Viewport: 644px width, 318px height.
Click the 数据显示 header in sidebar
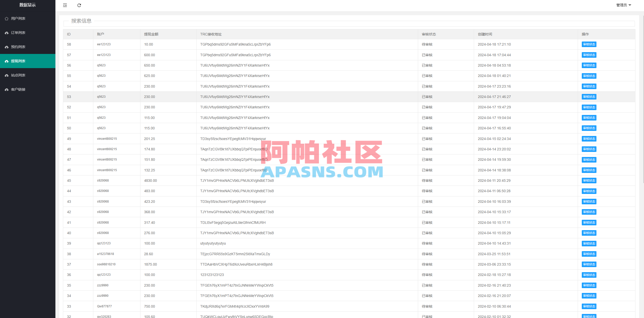point(28,5)
